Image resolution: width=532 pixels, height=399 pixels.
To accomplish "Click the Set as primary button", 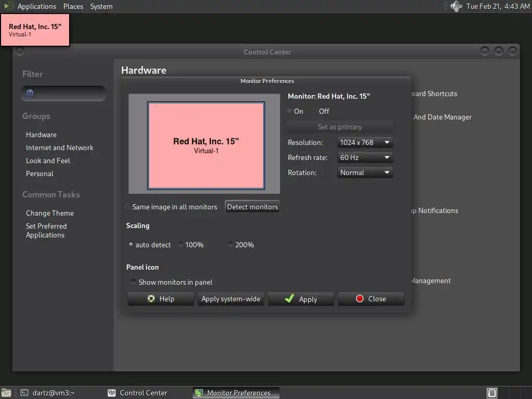I will point(340,127).
